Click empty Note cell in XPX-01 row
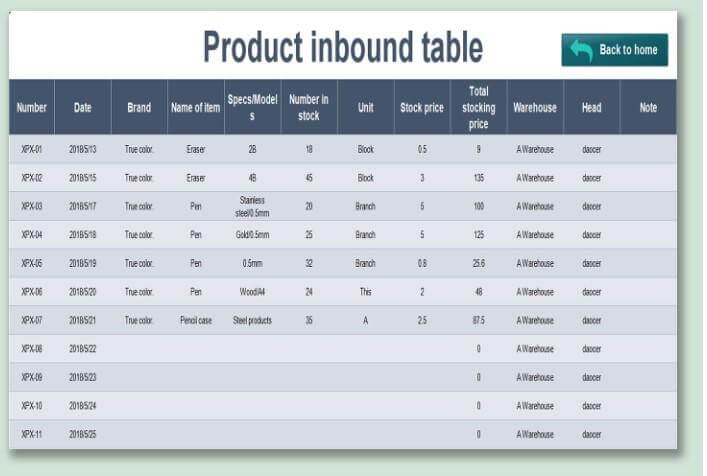Image resolution: width=707 pixels, height=476 pixels. [648, 149]
